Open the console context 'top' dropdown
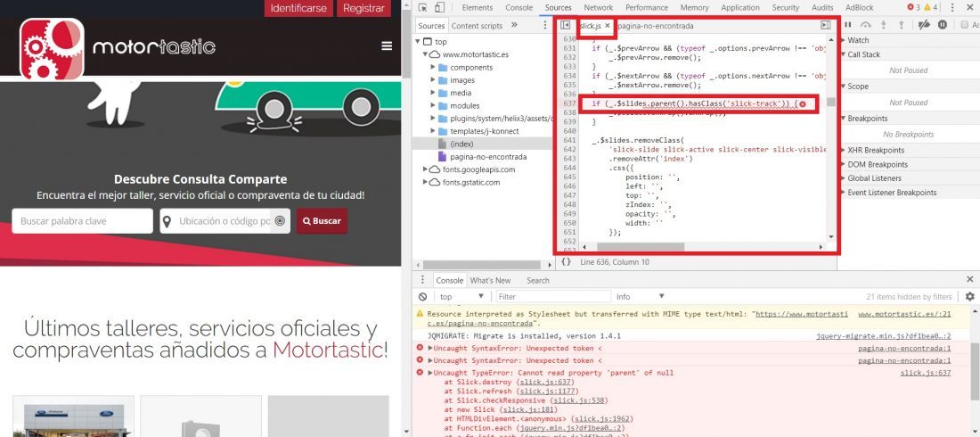980x437 pixels. tap(461, 297)
